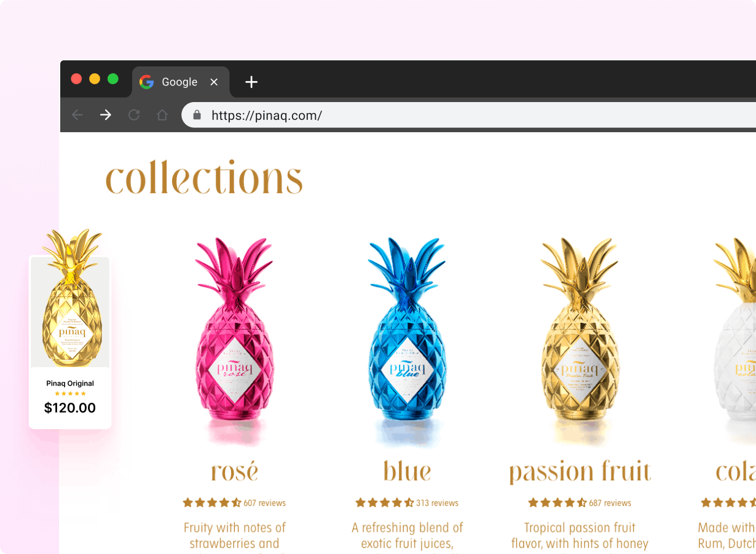The width and height of the screenshot is (756, 554).
Task: Click the Pinaq Original $120.00 card
Action: [70, 342]
